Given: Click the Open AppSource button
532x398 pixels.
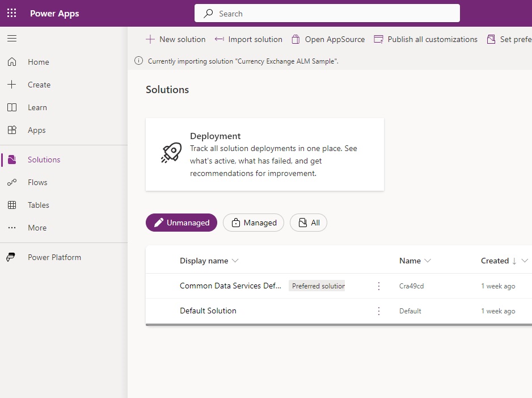Looking at the screenshot, I should click(x=328, y=39).
